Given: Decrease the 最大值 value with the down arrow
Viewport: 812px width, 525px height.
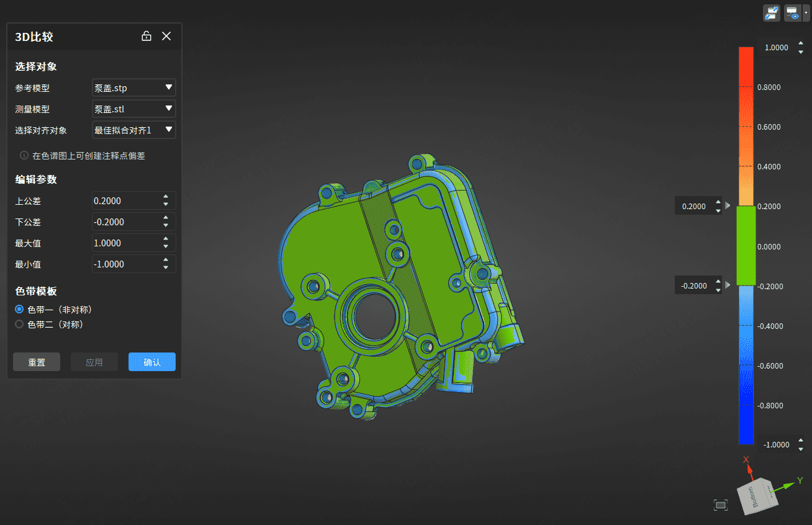Looking at the screenshot, I should 166,246.
